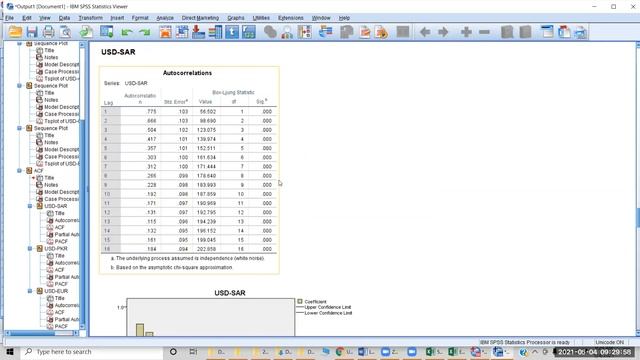Insert a title using the toolbar icon
Viewport: 640px width, 360px height.
[x=564, y=32]
